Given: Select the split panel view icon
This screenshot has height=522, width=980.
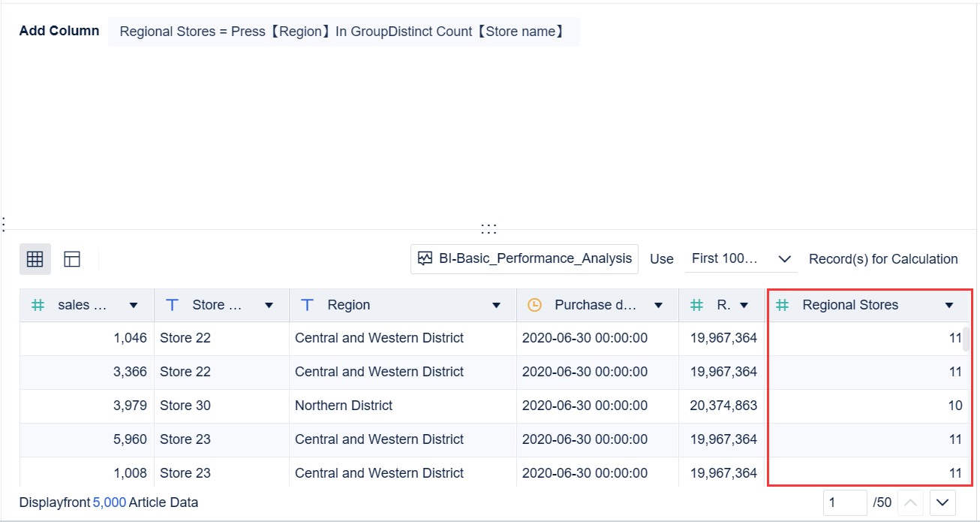Looking at the screenshot, I should 71,258.
